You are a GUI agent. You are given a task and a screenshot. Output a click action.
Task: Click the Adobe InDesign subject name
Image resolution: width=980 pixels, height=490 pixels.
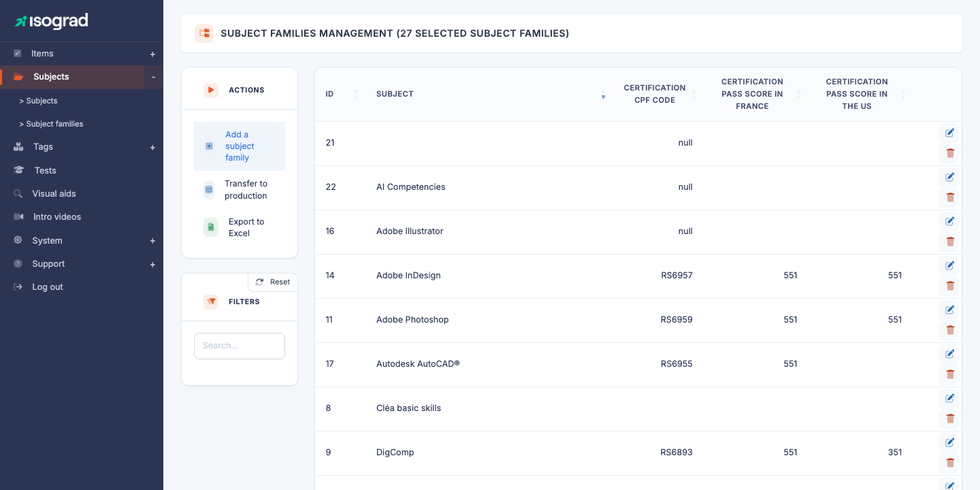pyautogui.click(x=408, y=276)
